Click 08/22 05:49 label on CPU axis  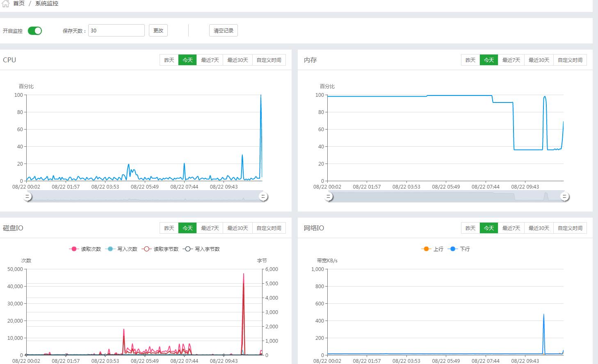(145, 187)
